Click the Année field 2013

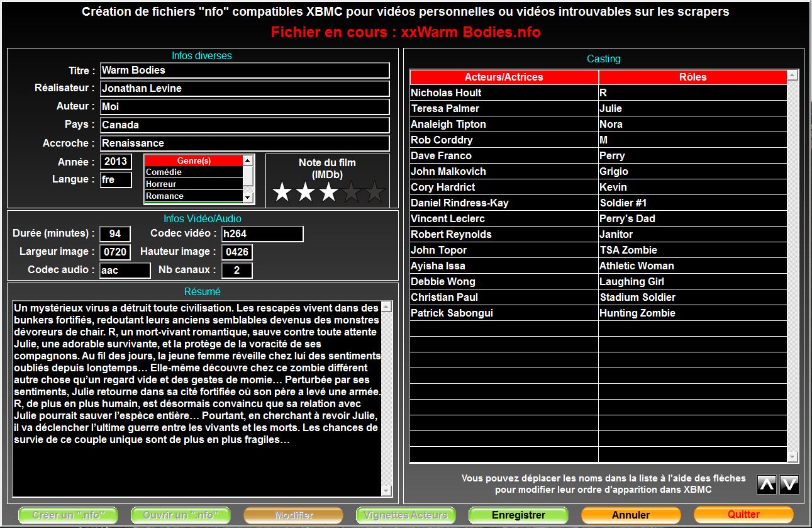tap(116, 162)
